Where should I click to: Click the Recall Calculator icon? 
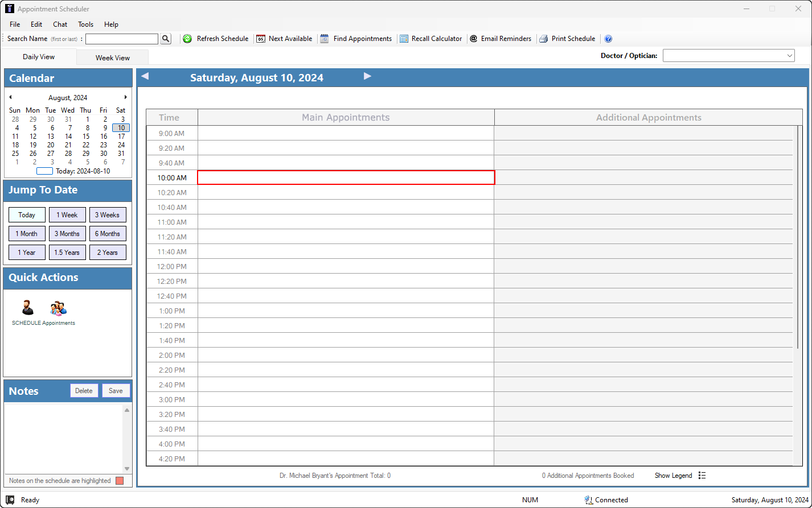pos(404,39)
